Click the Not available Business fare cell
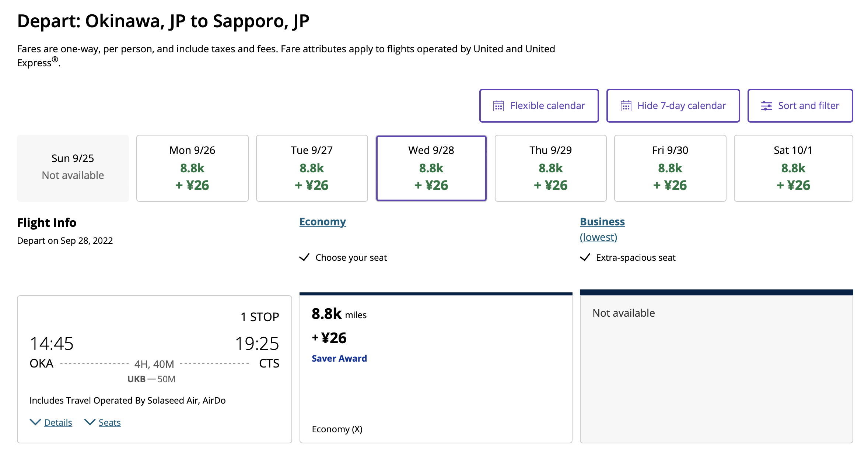 [x=716, y=367]
